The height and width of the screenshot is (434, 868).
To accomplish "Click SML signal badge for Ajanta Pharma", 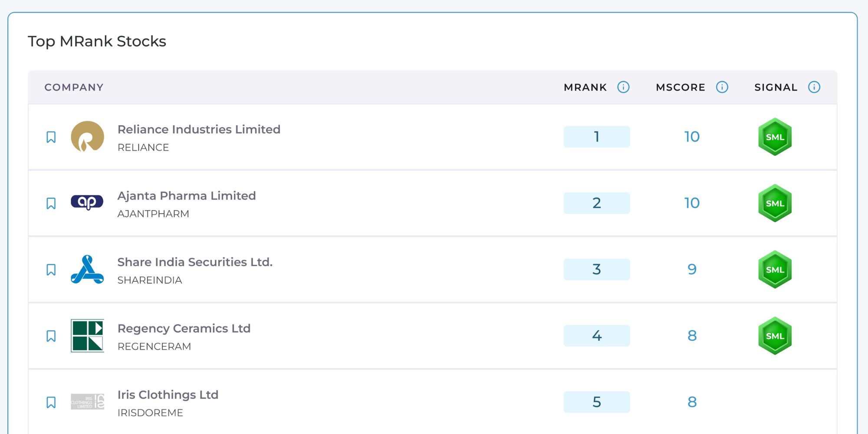I will coord(775,204).
